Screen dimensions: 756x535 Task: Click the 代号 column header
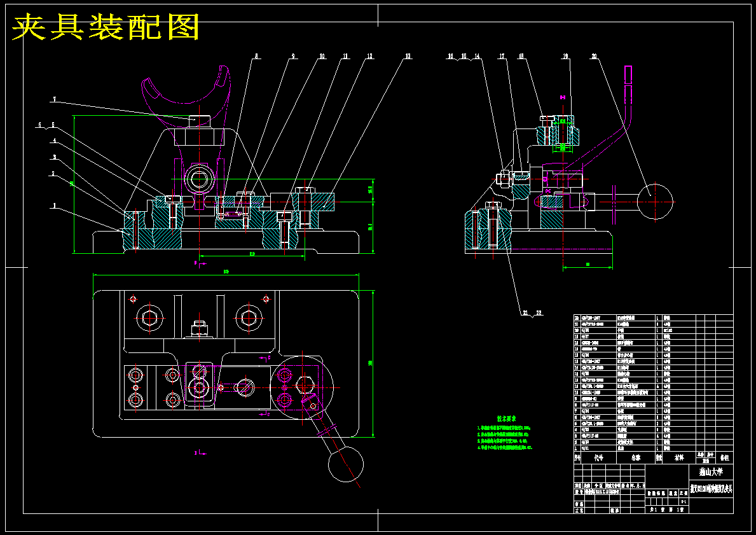[599, 458]
